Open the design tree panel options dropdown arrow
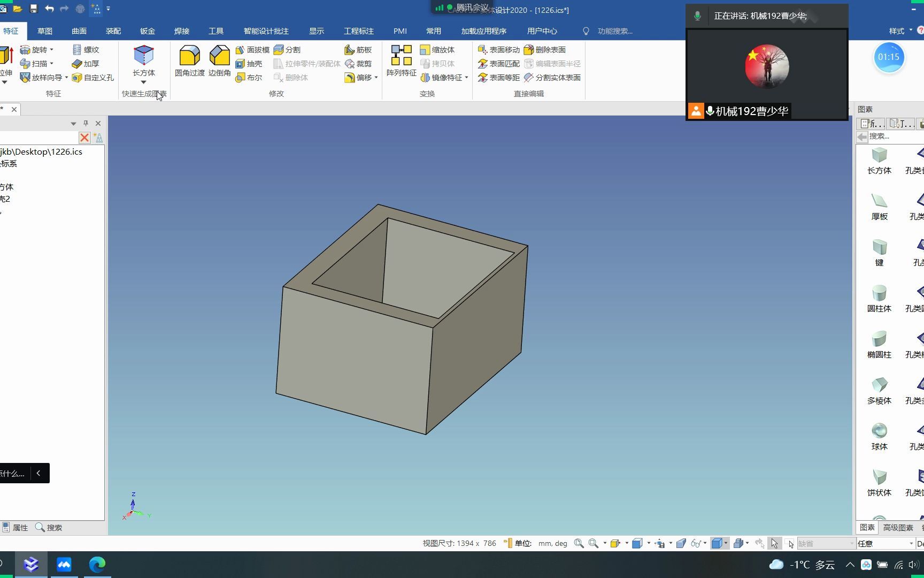 point(73,124)
